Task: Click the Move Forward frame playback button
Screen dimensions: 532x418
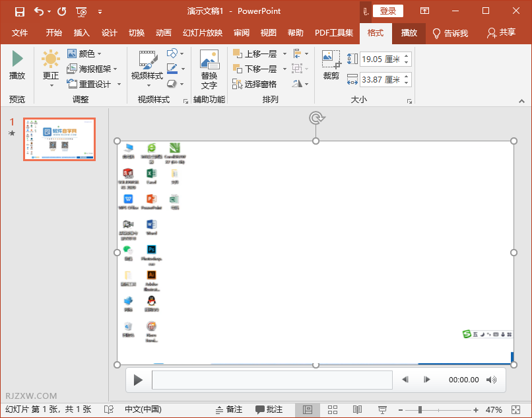Action: (426, 380)
